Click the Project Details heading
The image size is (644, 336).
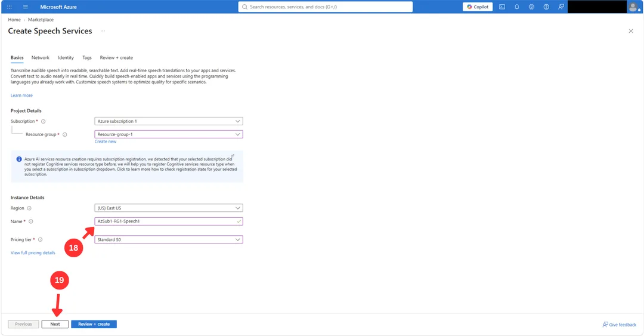tap(26, 110)
